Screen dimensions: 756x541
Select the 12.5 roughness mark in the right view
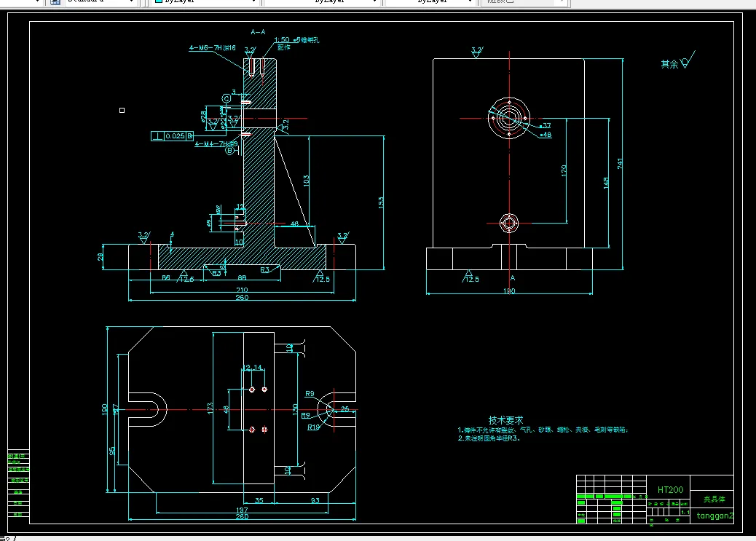point(470,277)
